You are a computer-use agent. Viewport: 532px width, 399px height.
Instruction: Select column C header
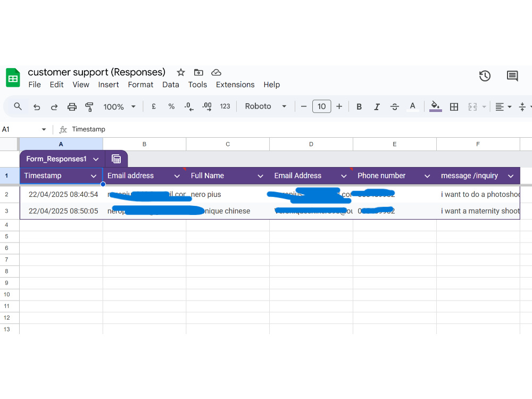coord(228,144)
